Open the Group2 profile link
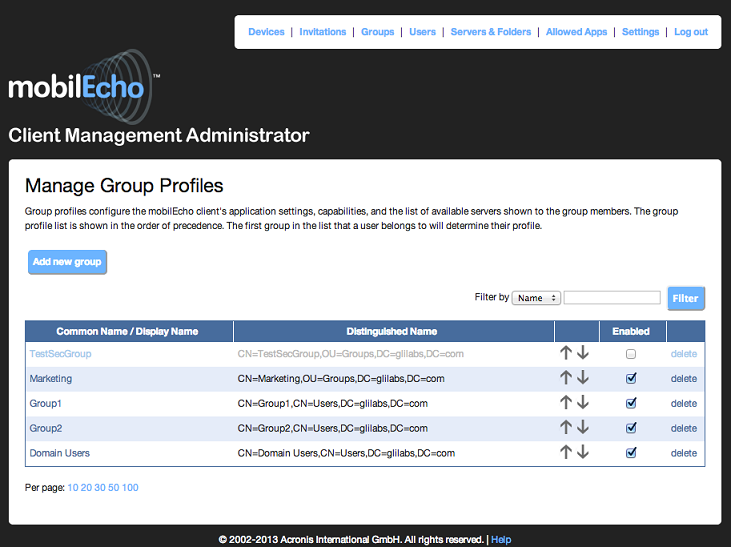731x547 pixels. [46, 428]
